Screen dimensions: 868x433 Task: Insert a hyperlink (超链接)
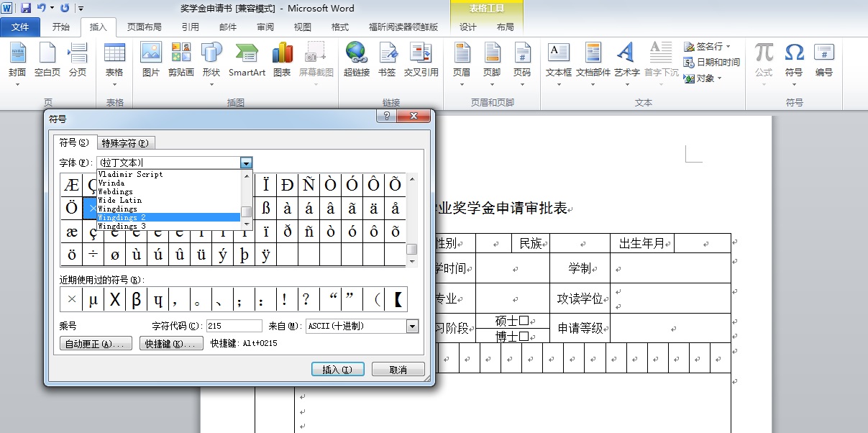point(357,61)
